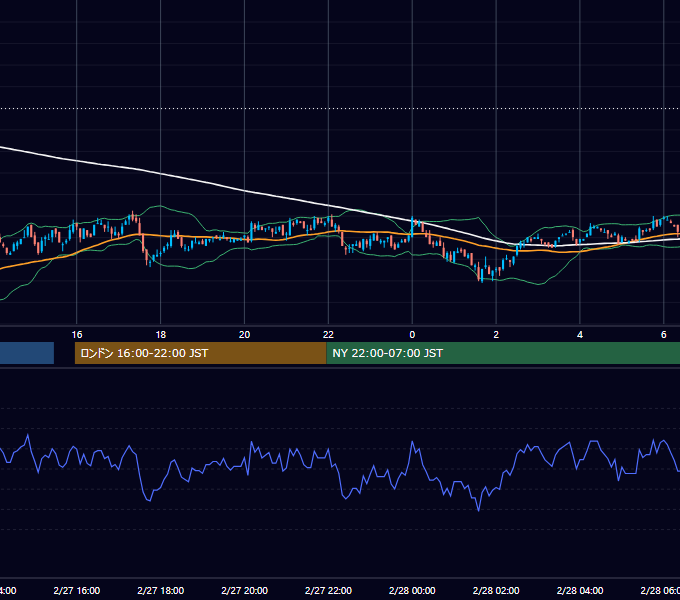Click the 2/27 22:00 time label

(328, 590)
